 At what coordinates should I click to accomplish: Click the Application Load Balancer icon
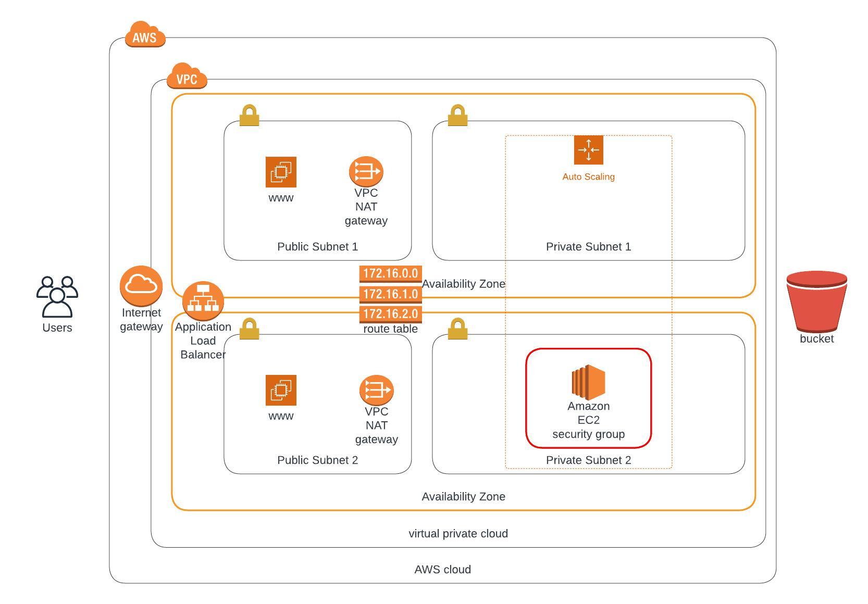(203, 301)
